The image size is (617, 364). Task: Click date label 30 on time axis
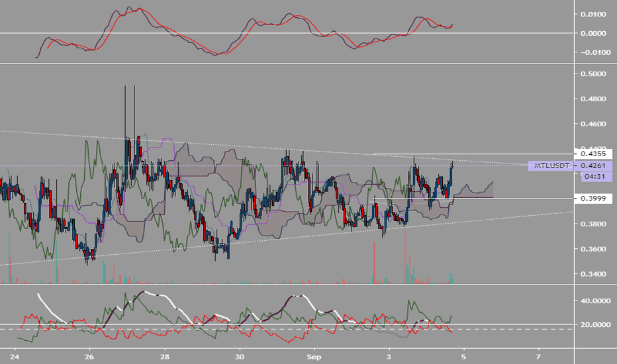pyautogui.click(x=239, y=357)
